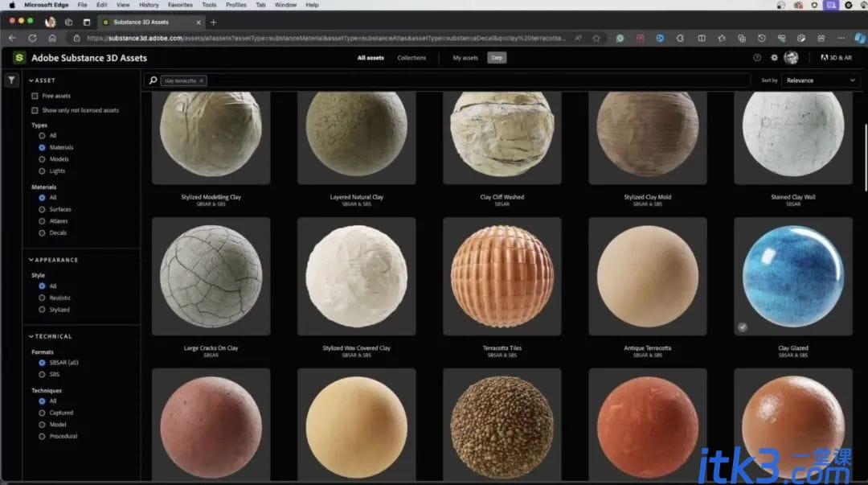This screenshot has width=868, height=485.
Task: Open the user profile avatar
Action: [x=791, y=58]
